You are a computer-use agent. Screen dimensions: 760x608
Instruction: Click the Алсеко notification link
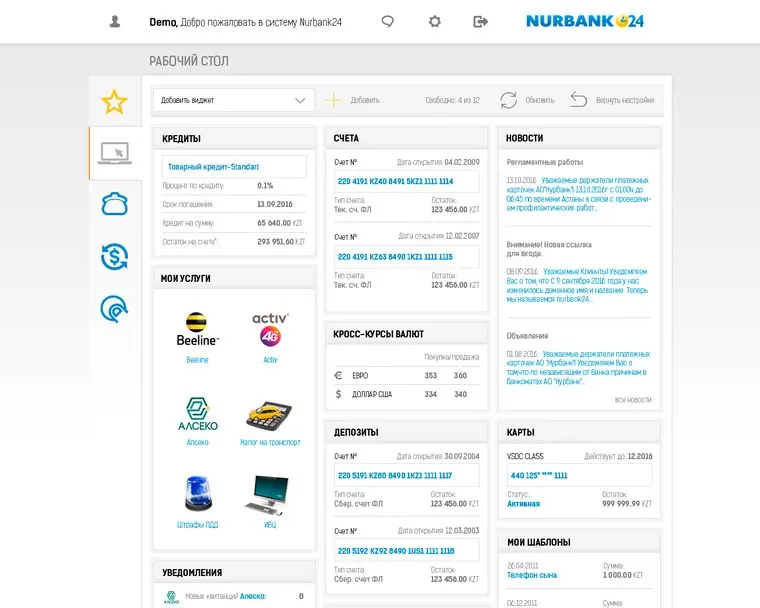[x=253, y=596]
